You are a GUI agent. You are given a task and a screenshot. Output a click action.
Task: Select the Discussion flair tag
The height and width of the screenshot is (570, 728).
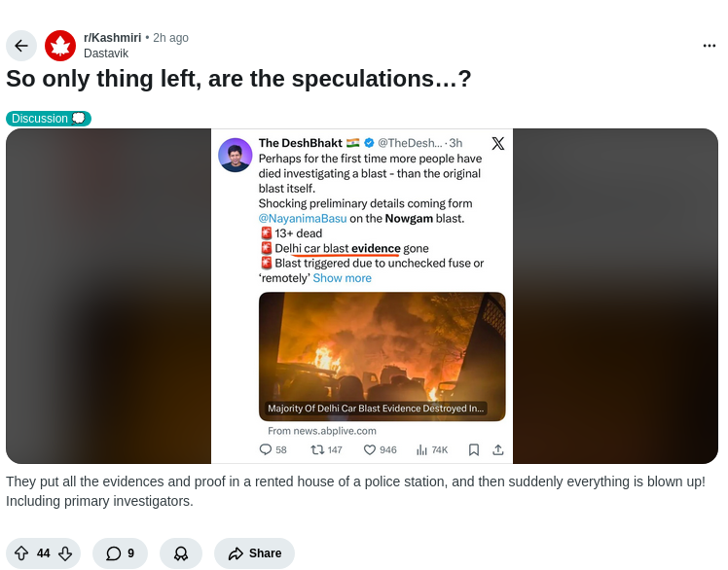[x=49, y=119]
